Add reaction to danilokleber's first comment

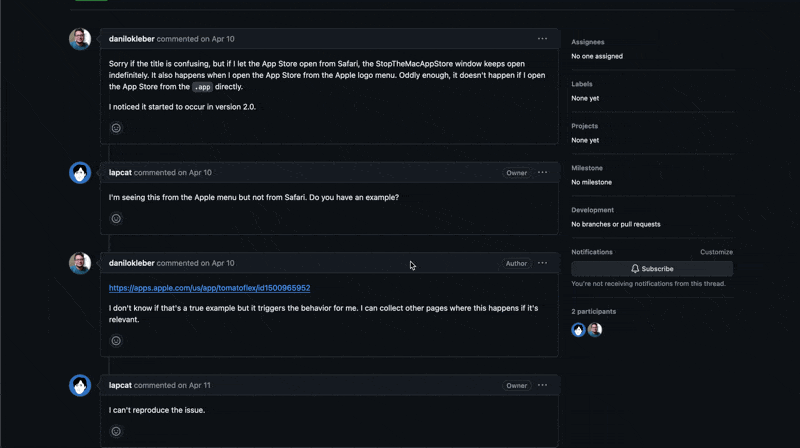point(116,128)
